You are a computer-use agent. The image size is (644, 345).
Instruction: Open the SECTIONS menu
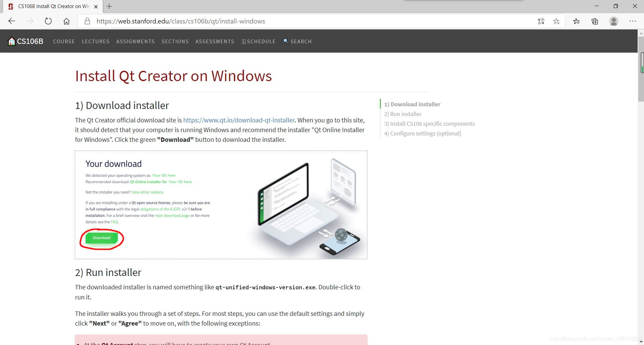tap(175, 41)
